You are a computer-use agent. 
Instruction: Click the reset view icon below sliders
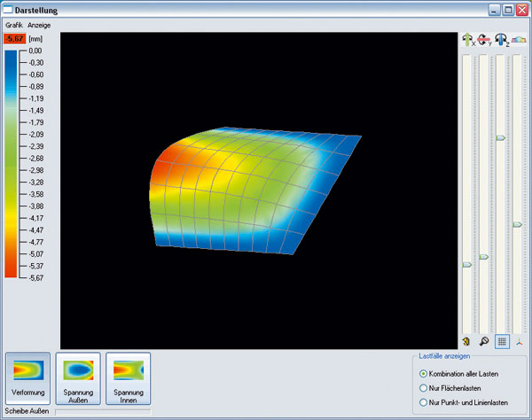click(466, 341)
